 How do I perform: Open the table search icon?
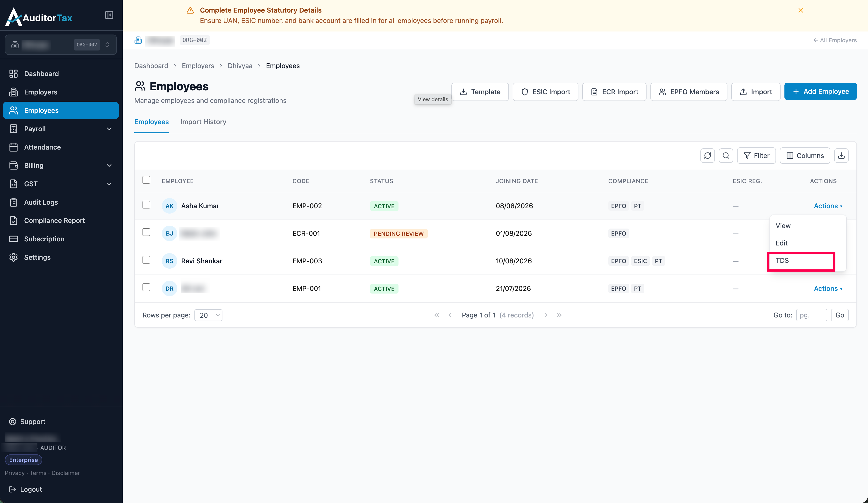point(726,156)
